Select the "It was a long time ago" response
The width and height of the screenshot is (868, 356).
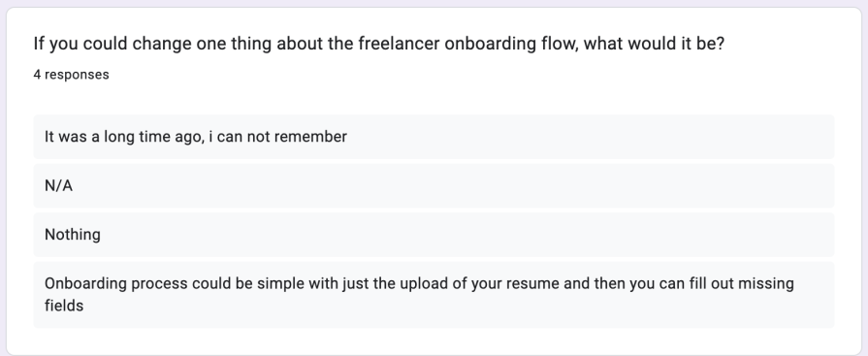(x=434, y=137)
